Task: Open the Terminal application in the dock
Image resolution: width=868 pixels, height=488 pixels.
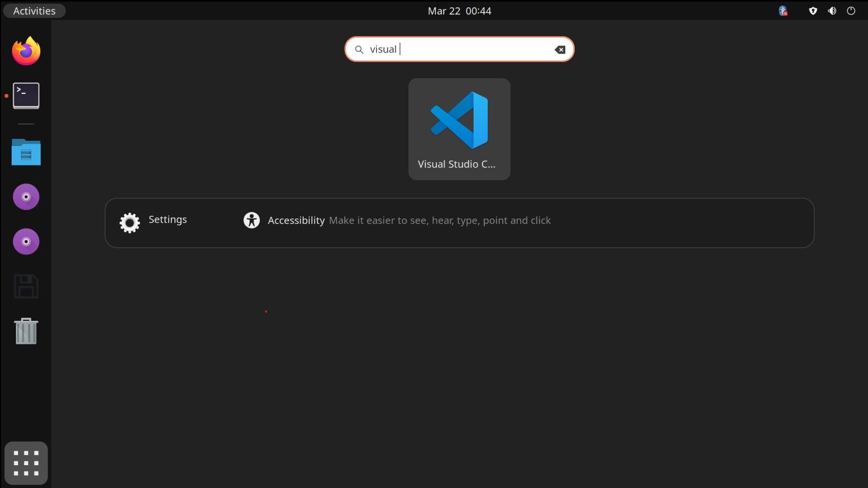Action: point(25,95)
